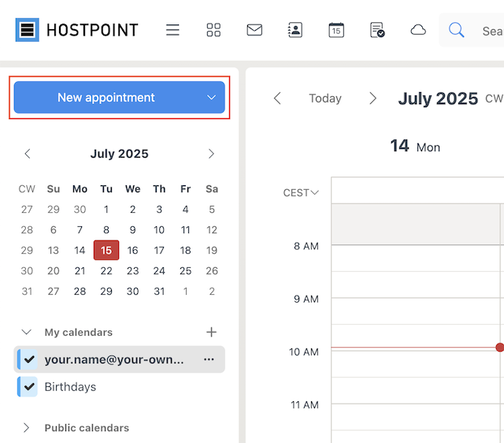Image resolution: width=504 pixels, height=443 pixels.
Task: Open the Mail envelope icon
Action: pyautogui.click(x=254, y=30)
